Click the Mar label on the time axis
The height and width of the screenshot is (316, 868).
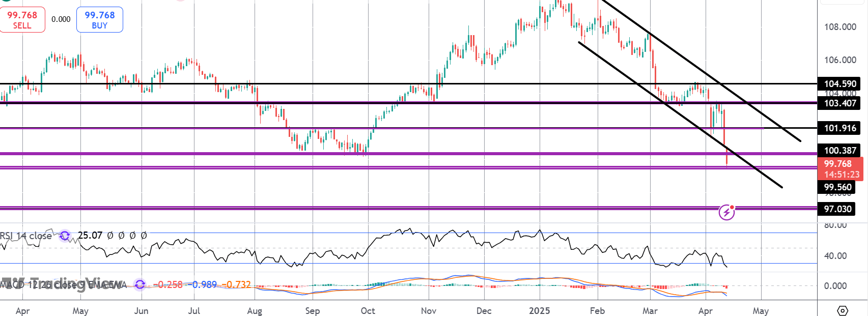click(x=650, y=311)
